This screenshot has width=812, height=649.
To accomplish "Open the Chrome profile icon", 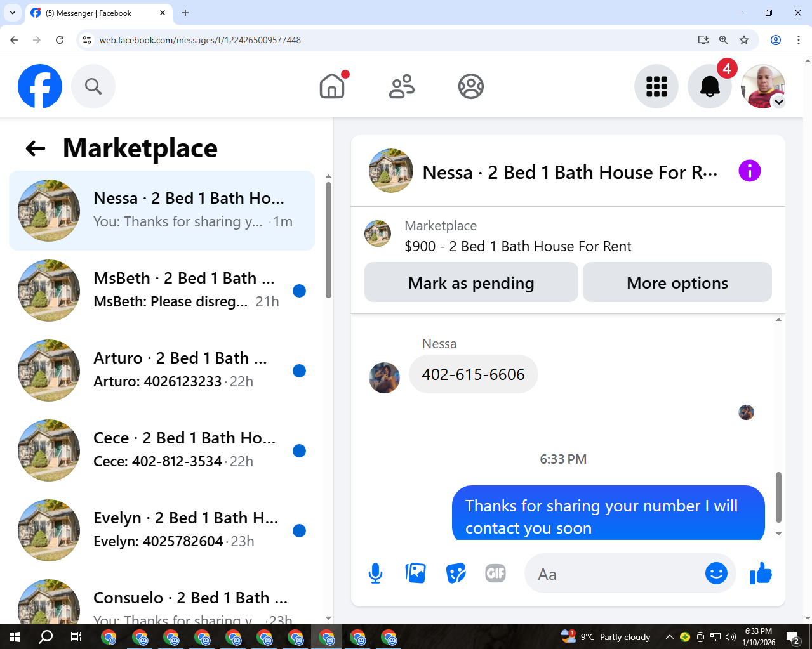I will [x=776, y=40].
